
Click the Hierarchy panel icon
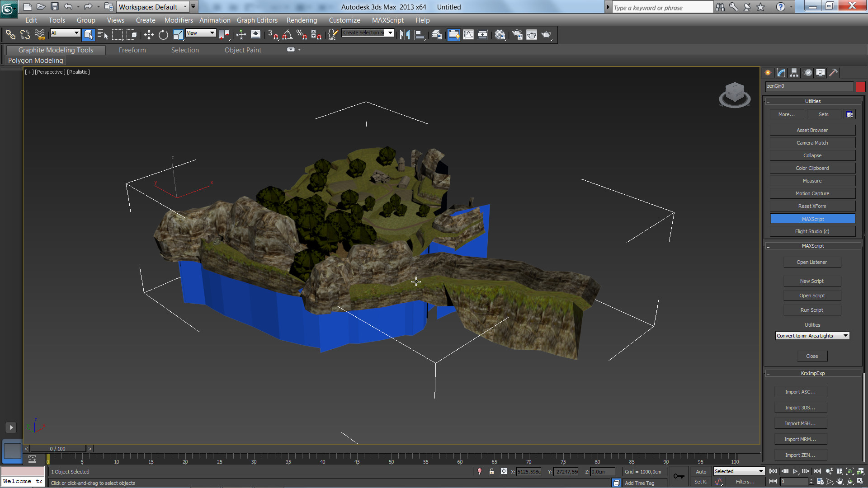[794, 73]
